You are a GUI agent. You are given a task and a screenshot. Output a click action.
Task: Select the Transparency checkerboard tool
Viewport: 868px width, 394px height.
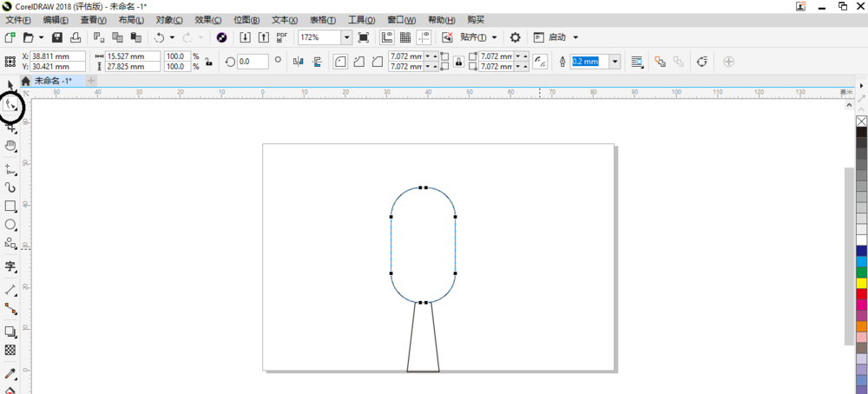[x=10, y=350]
